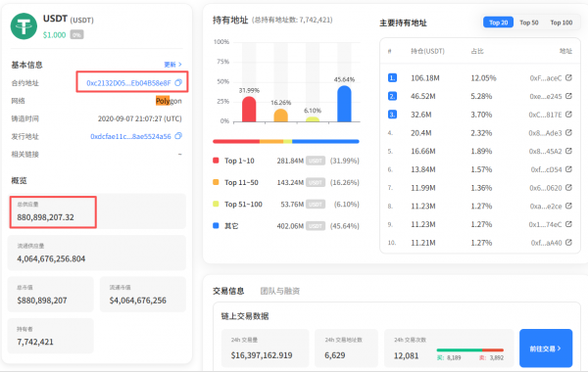The height and width of the screenshot is (372, 588).
Task: Switch to the Top 100 tab
Action: click(561, 23)
